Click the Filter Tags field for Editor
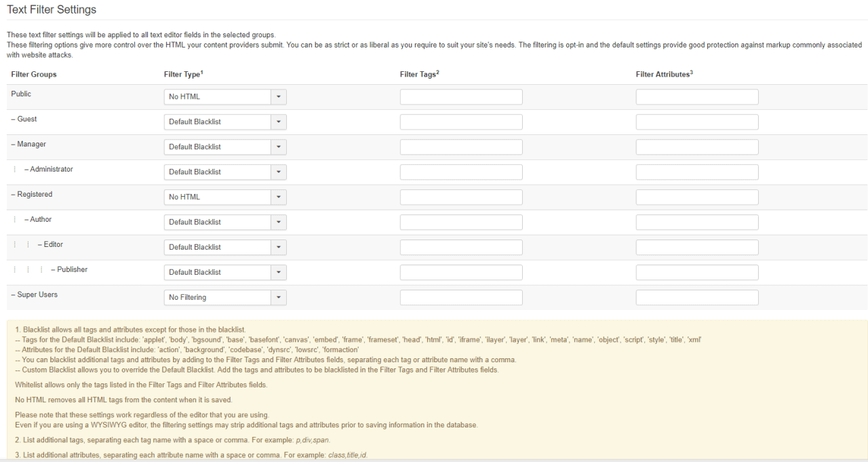 coord(461,248)
